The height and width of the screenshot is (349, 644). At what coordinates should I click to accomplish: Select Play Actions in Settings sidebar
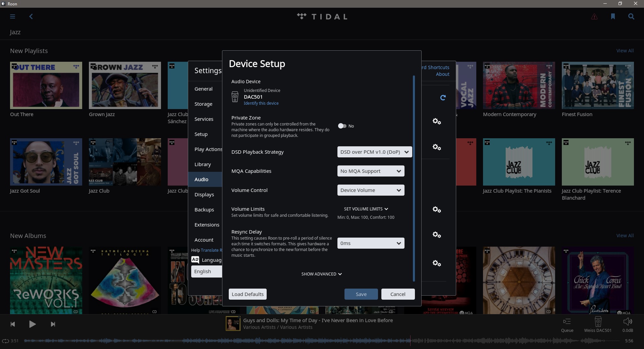point(205,149)
